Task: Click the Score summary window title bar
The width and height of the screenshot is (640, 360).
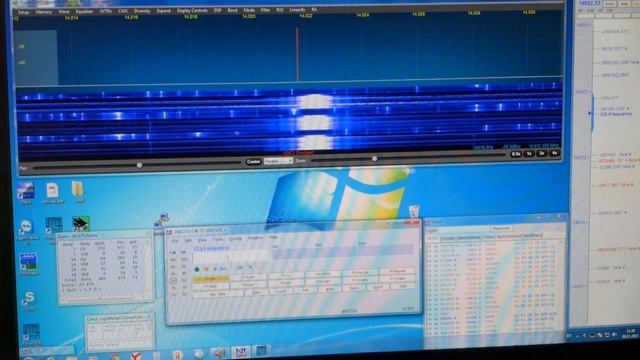Action: [103, 236]
